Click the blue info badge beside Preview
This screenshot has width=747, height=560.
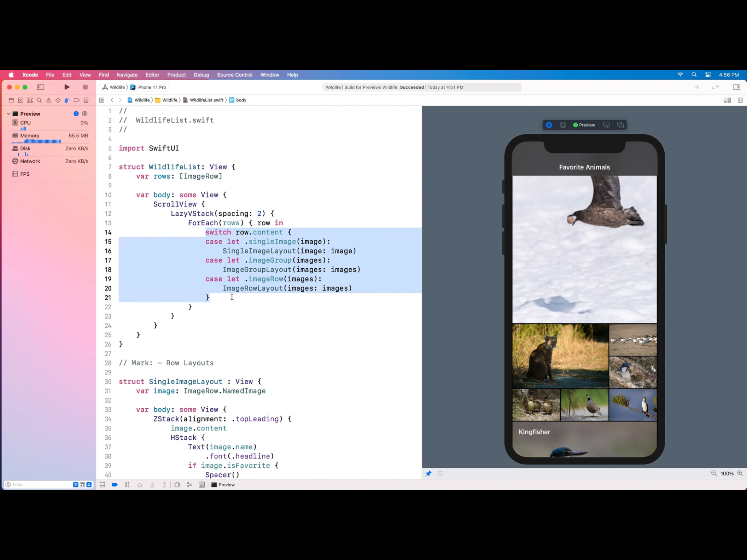pos(76,114)
